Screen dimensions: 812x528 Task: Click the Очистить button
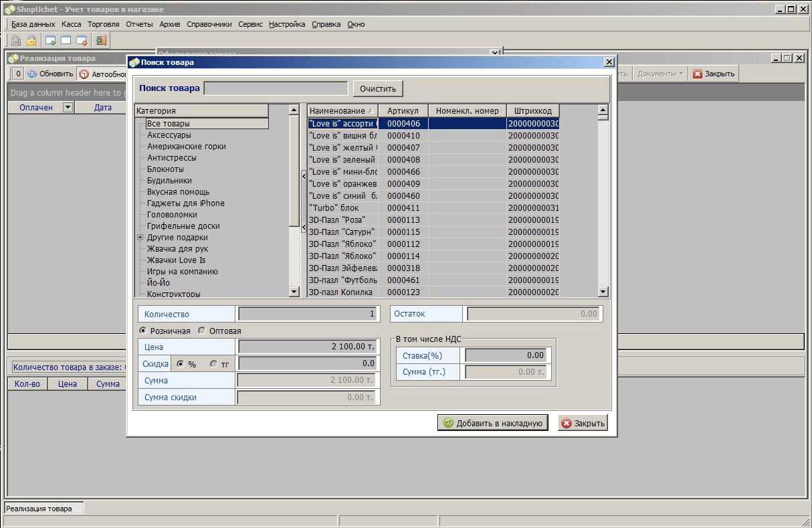tap(378, 88)
